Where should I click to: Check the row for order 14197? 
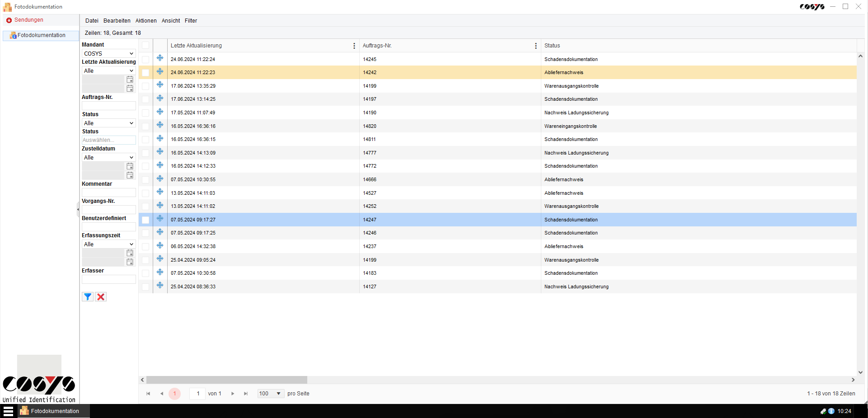pyautogui.click(x=145, y=99)
